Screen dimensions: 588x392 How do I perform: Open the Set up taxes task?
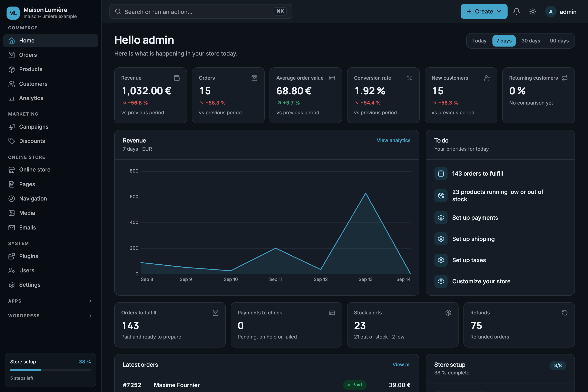(500, 260)
